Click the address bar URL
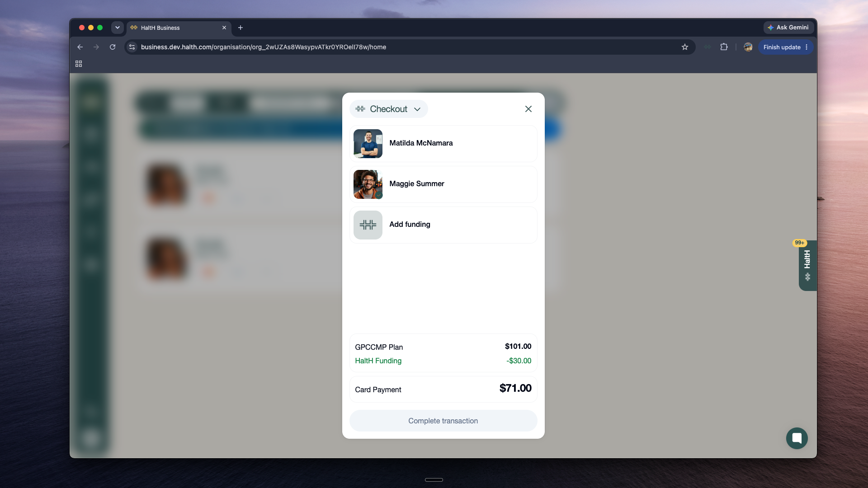The image size is (868, 488). point(264,47)
